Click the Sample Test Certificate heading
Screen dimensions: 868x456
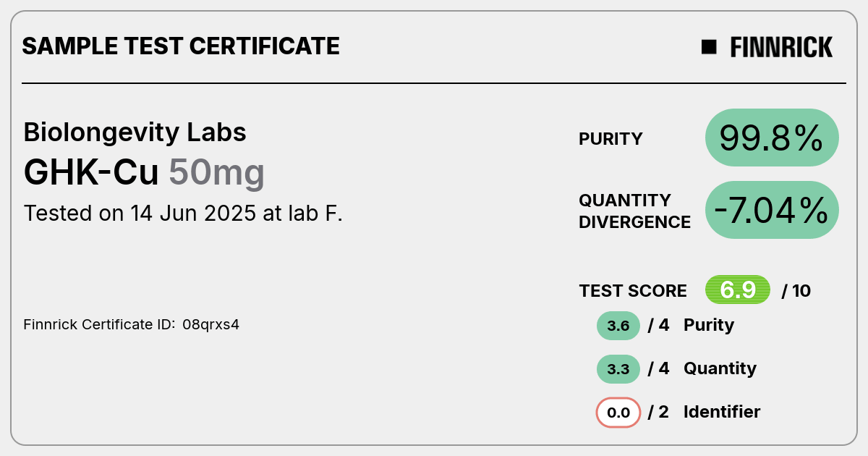pyautogui.click(x=181, y=46)
